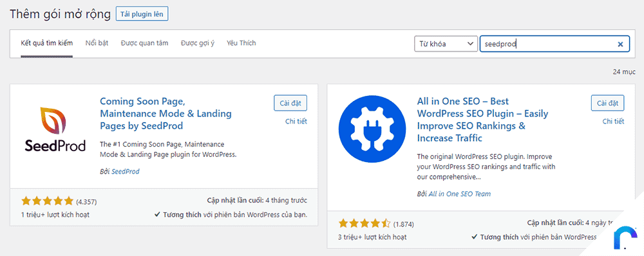Open the Được quan tâm tab
This screenshot has width=644, height=256.
click(144, 43)
